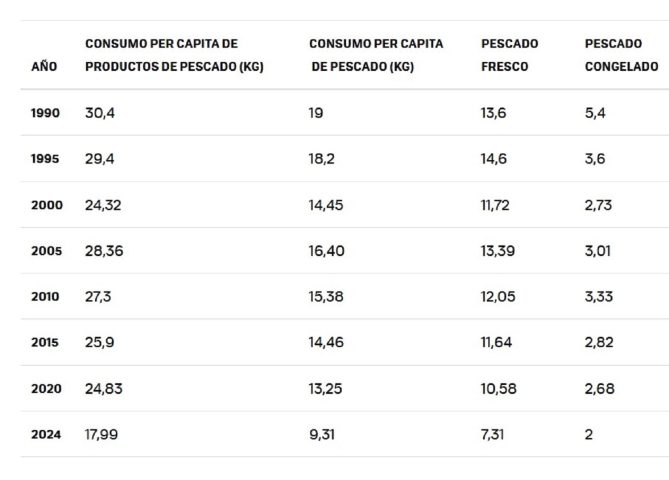The width and height of the screenshot is (669, 480).
Task: Select the 1995 year cell
Action: 45,159
